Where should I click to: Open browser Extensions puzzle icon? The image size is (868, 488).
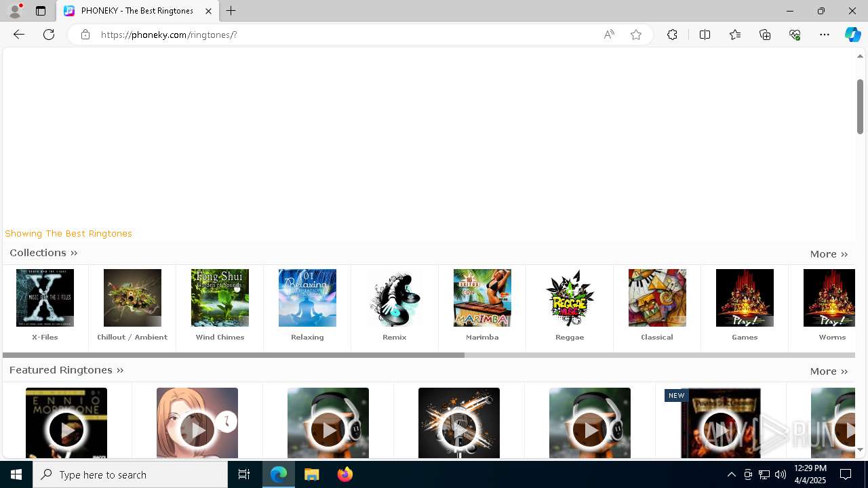tap(672, 35)
